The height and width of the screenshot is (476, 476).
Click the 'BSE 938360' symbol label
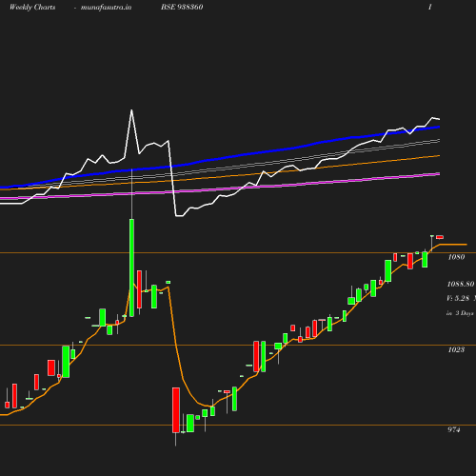coord(182,8)
